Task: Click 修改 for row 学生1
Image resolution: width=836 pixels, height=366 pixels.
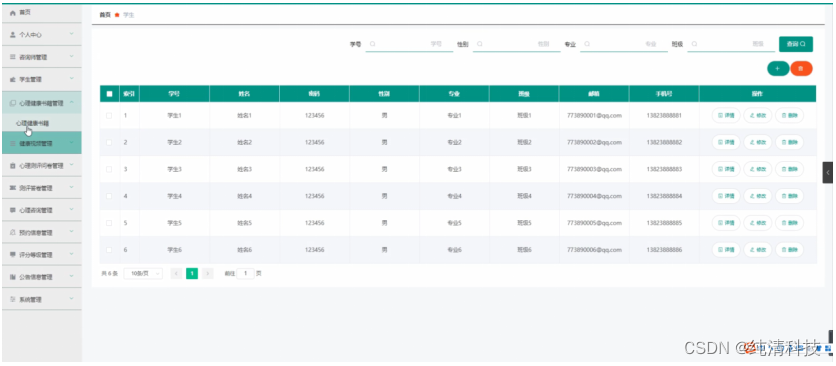Action: (x=758, y=115)
